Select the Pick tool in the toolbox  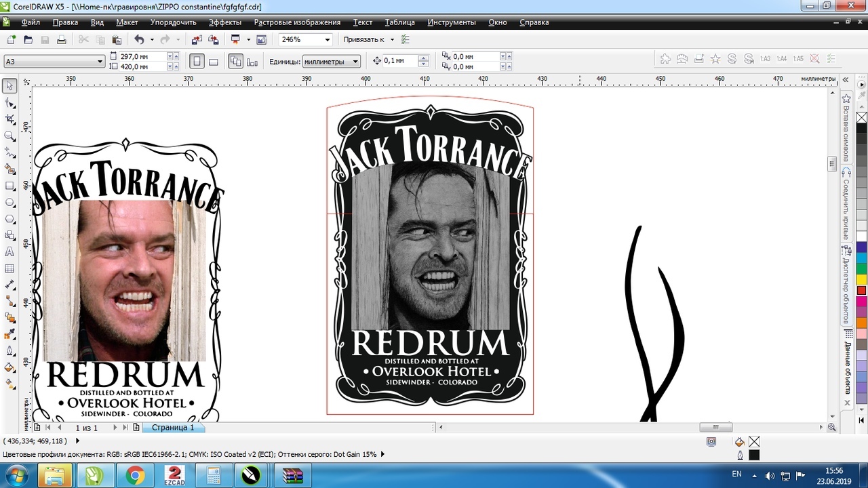point(9,86)
